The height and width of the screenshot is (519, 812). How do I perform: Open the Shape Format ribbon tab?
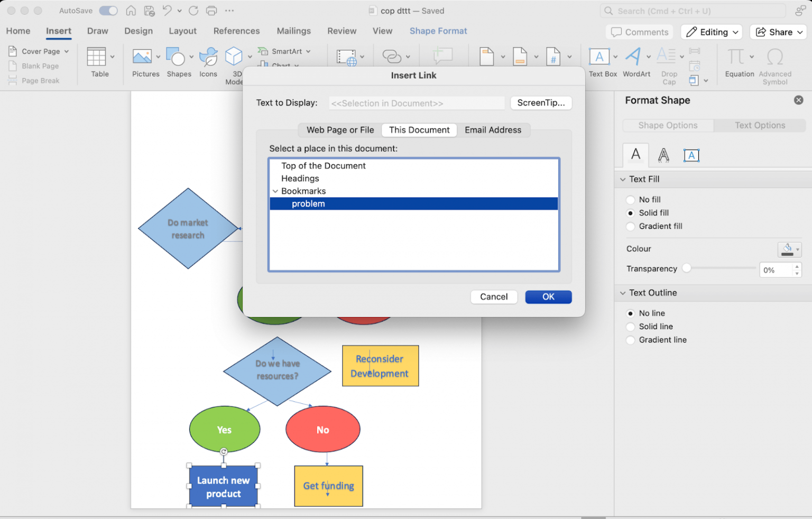[x=438, y=31]
